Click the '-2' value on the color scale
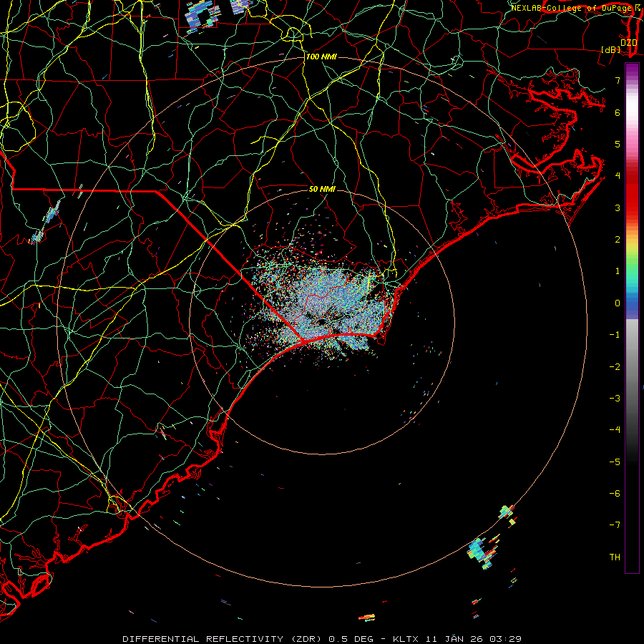This screenshot has height=644, width=644. pos(615,366)
